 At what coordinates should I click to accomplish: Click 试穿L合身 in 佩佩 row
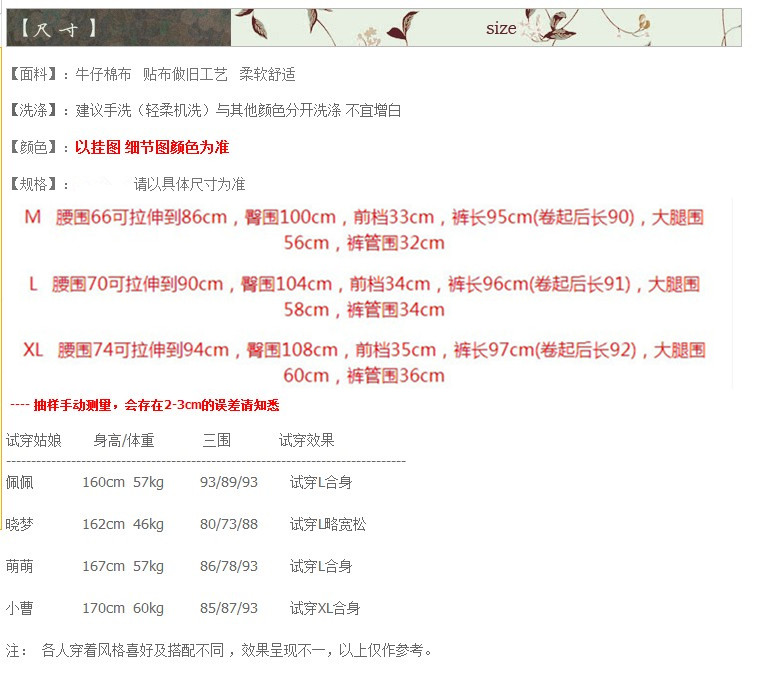point(321,482)
